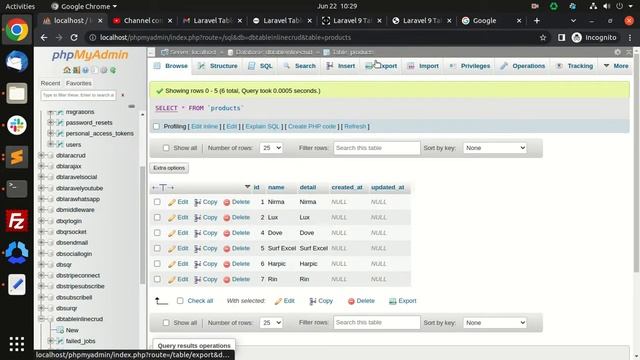The width and height of the screenshot is (640, 360).
Task: Open Chrome menu three dots
Action: click(x=630, y=38)
